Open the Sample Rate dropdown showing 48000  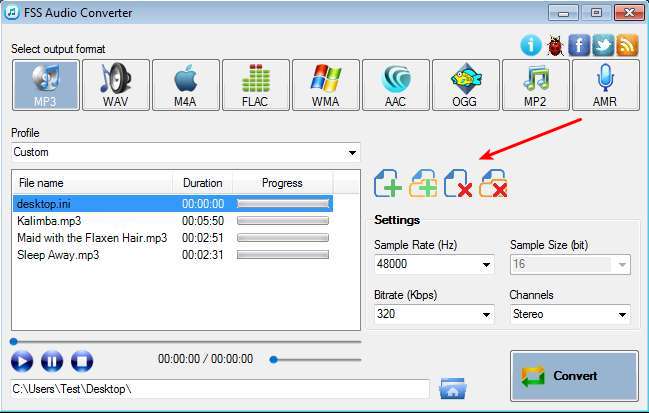[434, 264]
